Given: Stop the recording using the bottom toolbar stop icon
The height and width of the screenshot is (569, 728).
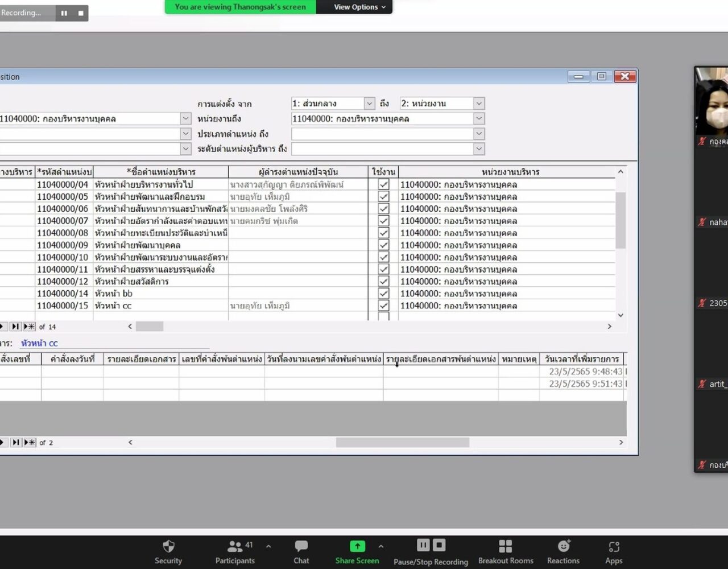Looking at the screenshot, I should 439,545.
